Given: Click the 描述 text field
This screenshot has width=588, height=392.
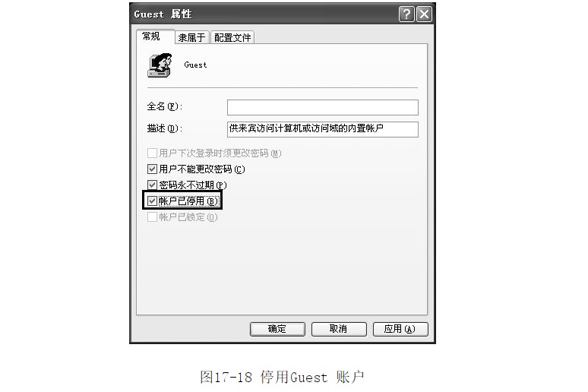Looking at the screenshot, I should (x=323, y=129).
